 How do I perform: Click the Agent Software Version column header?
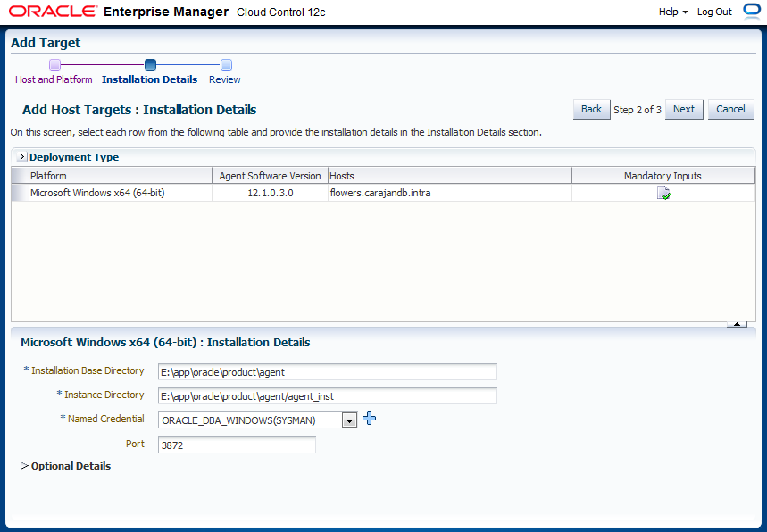(270, 176)
